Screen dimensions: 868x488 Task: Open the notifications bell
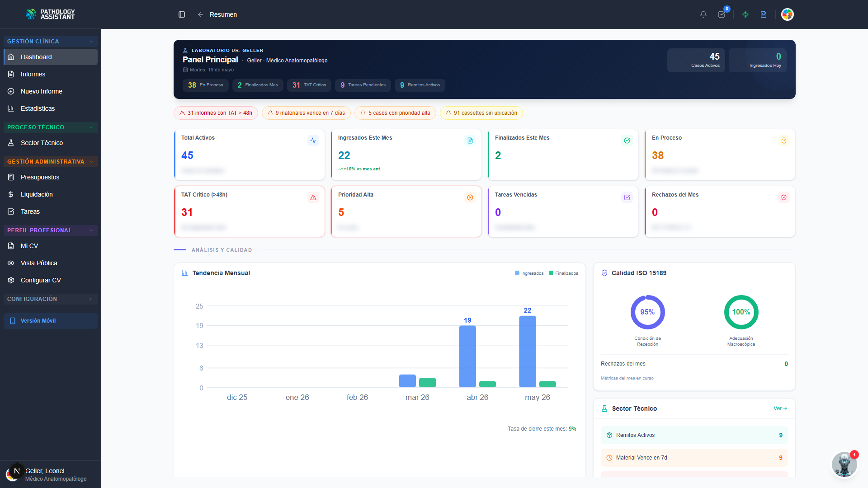click(703, 14)
